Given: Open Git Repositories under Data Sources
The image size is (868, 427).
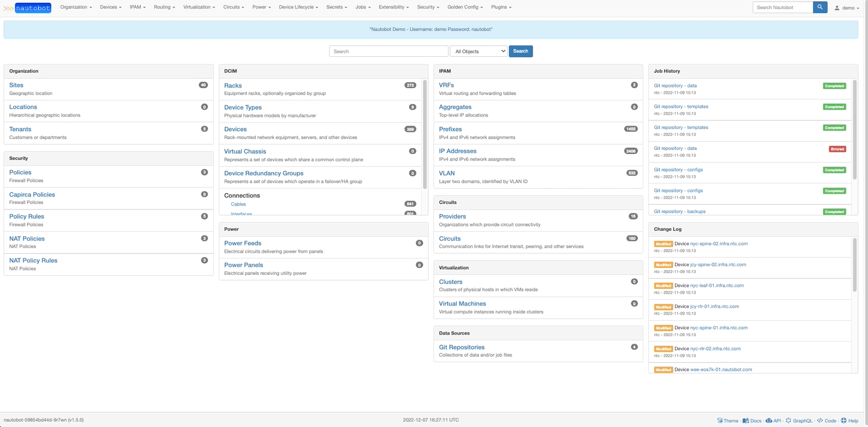Looking at the screenshot, I should [461, 347].
